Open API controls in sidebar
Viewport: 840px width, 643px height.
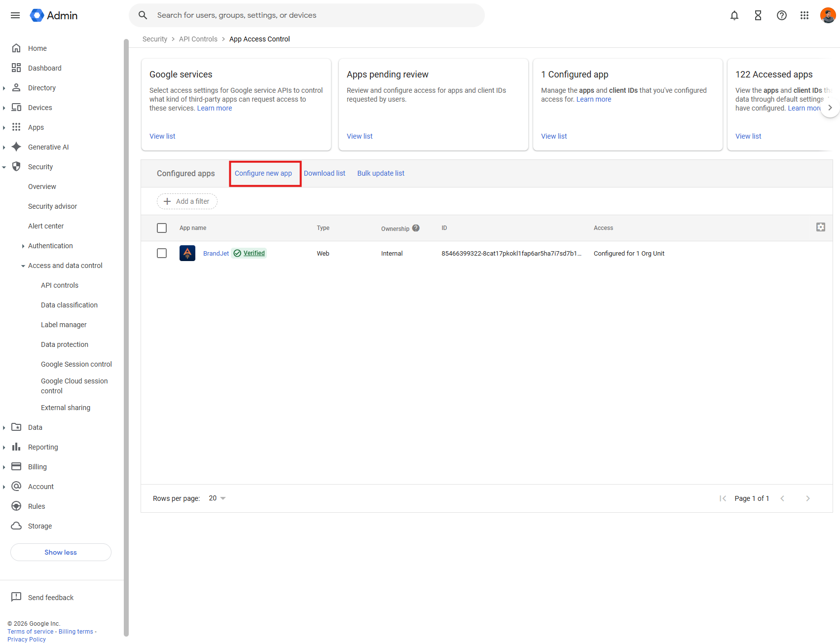pyautogui.click(x=60, y=285)
